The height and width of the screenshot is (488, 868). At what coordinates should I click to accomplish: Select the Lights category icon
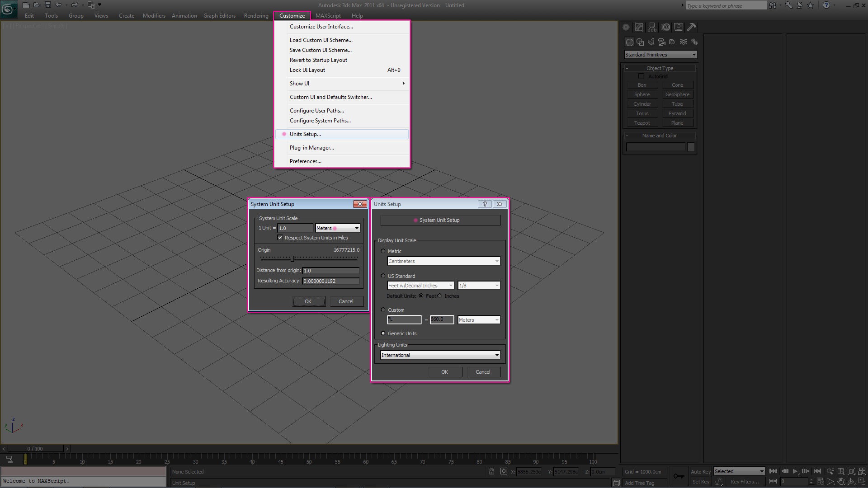(651, 42)
